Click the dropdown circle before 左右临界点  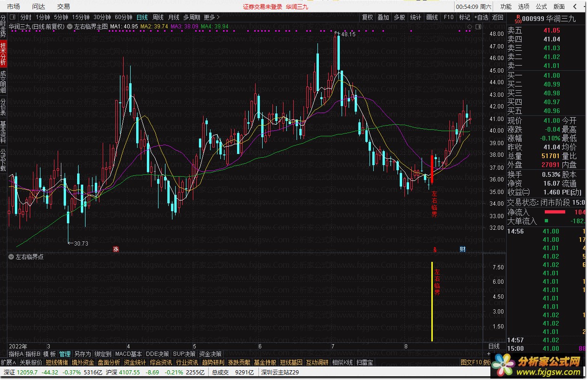(x=12, y=256)
